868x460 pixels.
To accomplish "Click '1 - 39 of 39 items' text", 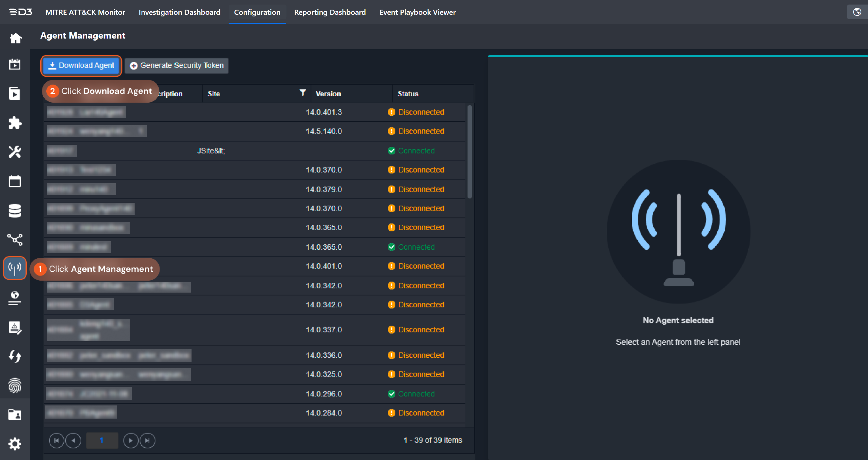I will [433, 440].
